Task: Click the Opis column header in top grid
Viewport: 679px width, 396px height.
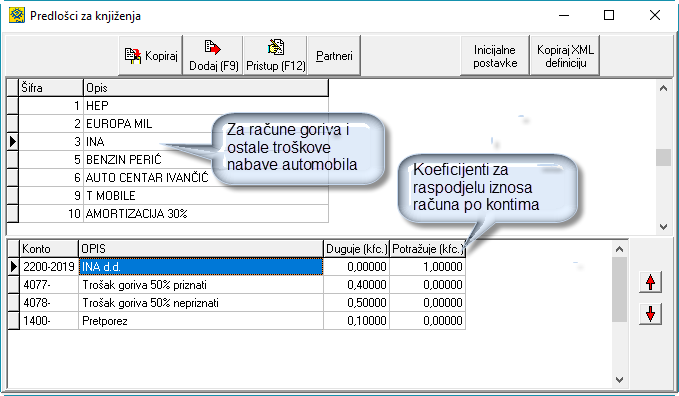Action: coord(206,88)
